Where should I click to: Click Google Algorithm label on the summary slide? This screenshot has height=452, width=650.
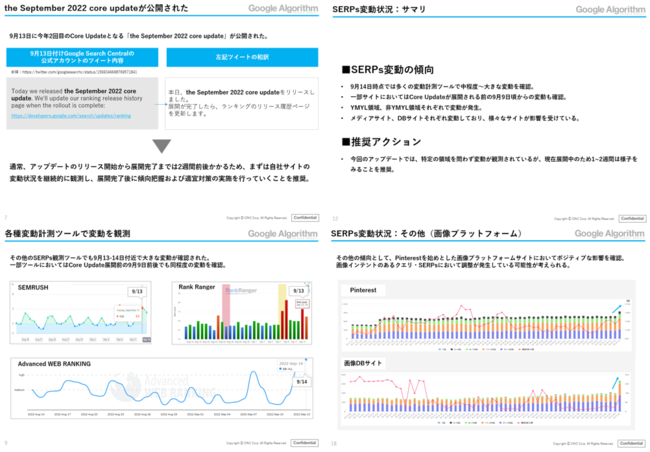[x=610, y=10]
